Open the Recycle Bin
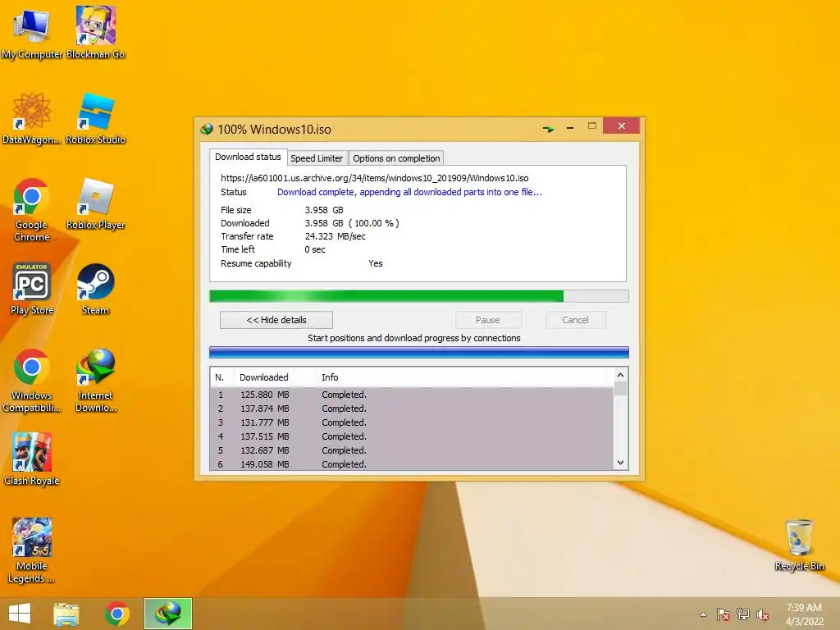840x630 pixels. point(799,545)
